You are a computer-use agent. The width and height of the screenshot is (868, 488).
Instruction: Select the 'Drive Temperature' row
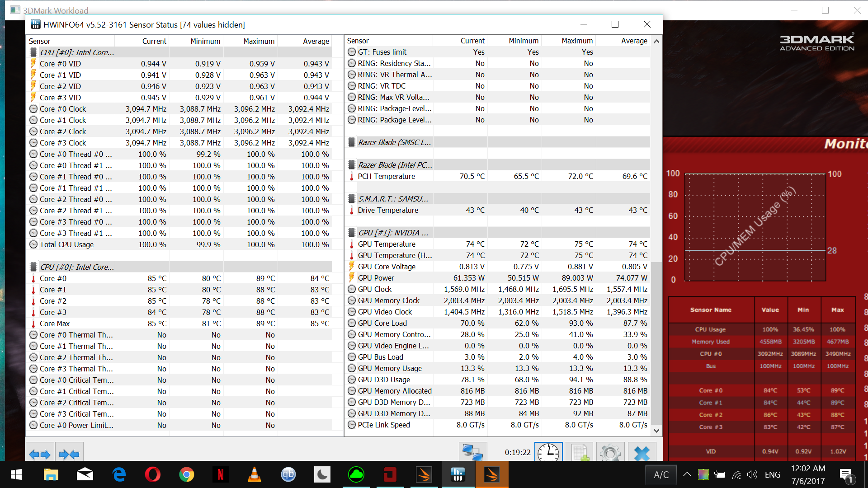click(498, 210)
